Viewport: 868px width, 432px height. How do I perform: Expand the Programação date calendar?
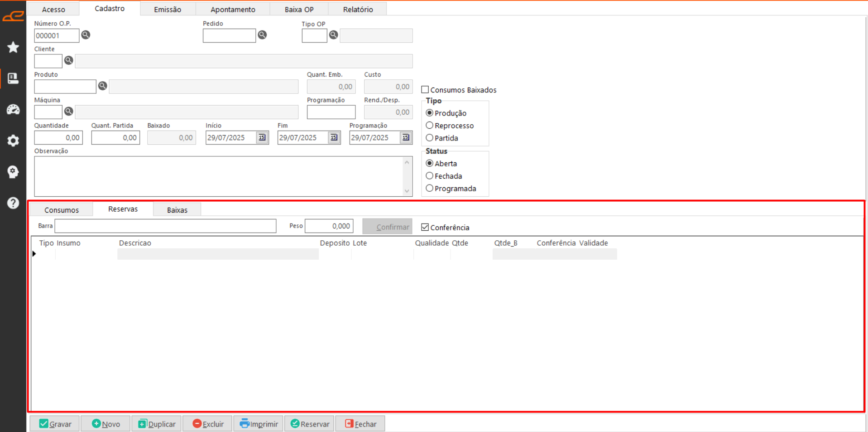[406, 137]
